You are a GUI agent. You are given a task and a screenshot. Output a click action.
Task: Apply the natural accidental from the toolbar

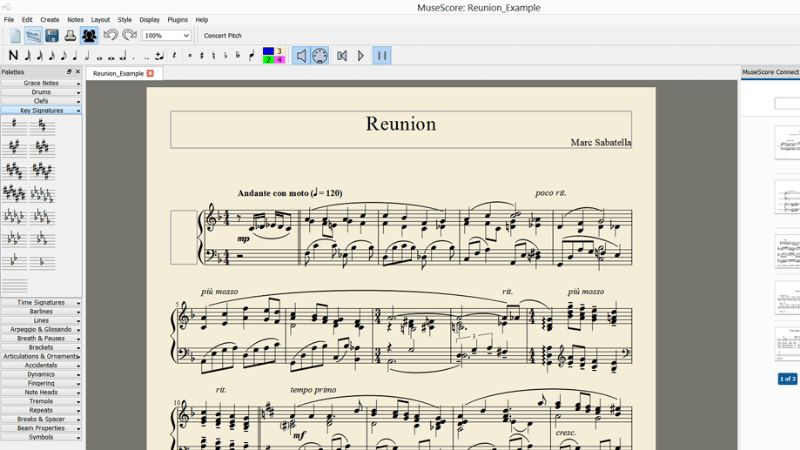[214, 56]
